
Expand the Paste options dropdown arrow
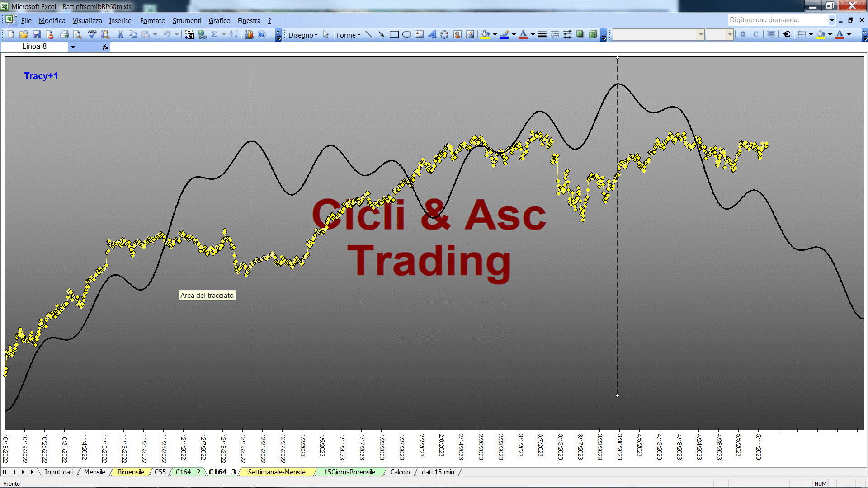pos(155,35)
